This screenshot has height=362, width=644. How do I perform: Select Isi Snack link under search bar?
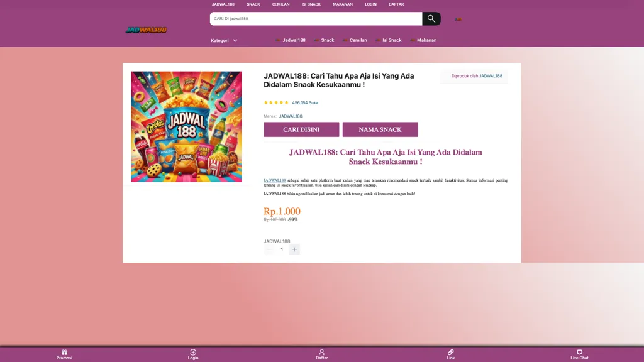[x=389, y=40]
